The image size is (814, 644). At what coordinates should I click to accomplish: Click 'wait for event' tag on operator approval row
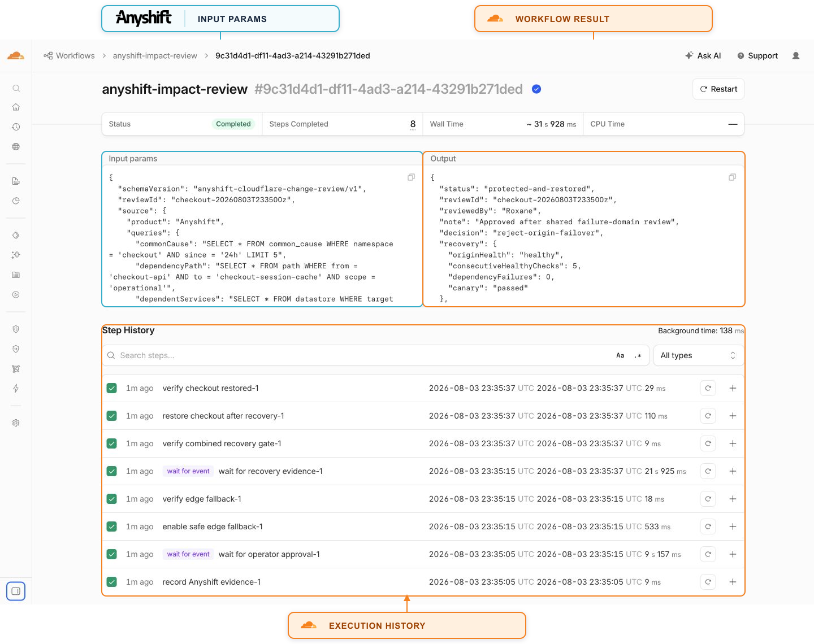click(x=188, y=554)
